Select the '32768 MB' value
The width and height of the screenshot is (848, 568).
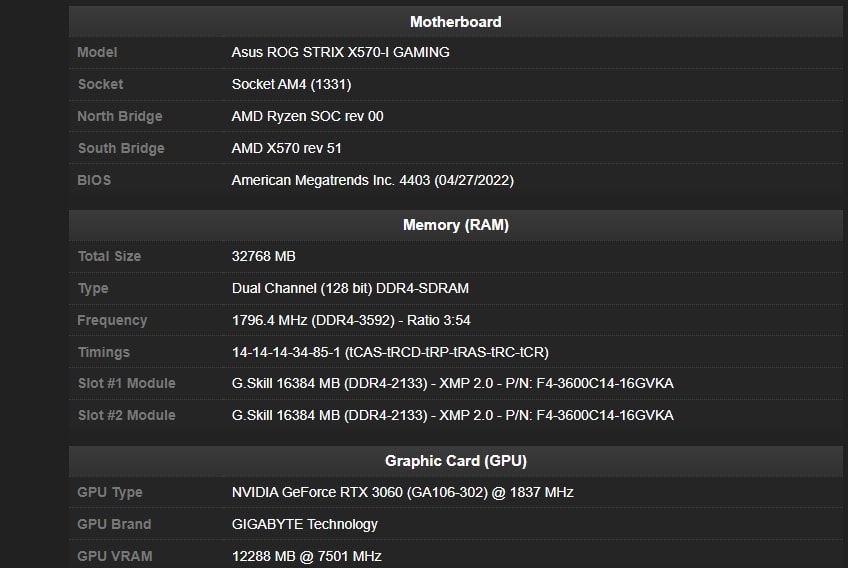pyautogui.click(x=263, y=256)
